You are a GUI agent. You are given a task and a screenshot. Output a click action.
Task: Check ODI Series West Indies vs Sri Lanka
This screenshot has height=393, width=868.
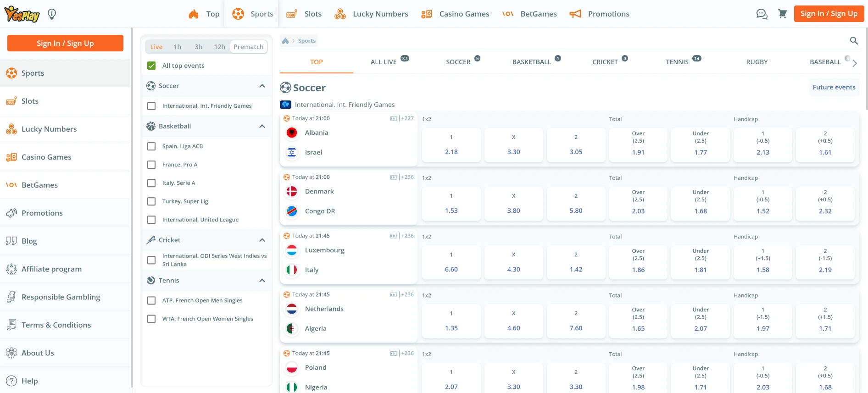(x=151, y=260)
